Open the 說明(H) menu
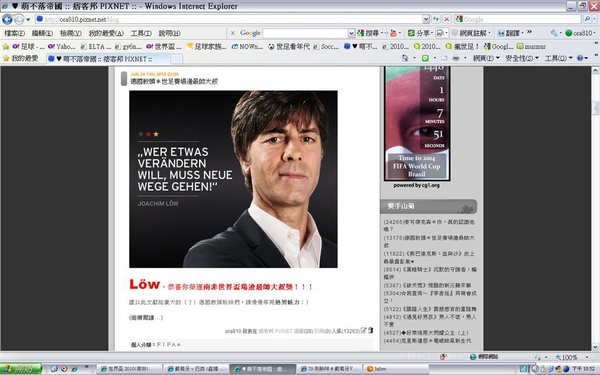This screenshot has width=600, height=375. click(170, 33)
